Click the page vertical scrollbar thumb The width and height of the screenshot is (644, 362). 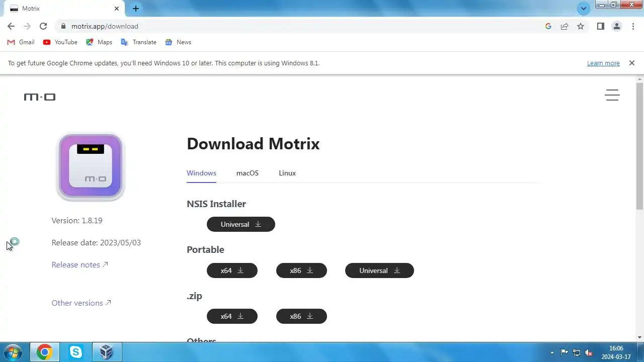click(x=639, y=146)
